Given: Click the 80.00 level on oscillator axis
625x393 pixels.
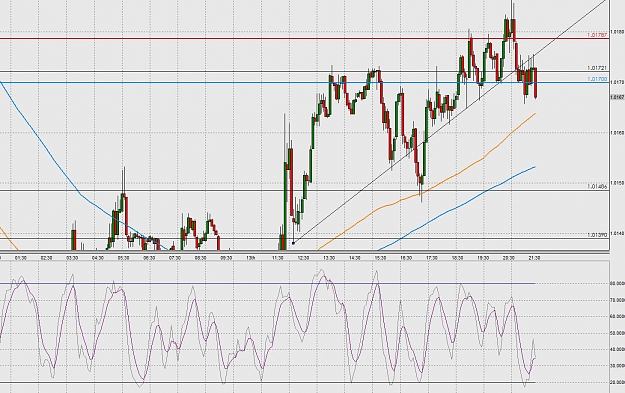Looking at the screenshot, I should coord(617,283).
